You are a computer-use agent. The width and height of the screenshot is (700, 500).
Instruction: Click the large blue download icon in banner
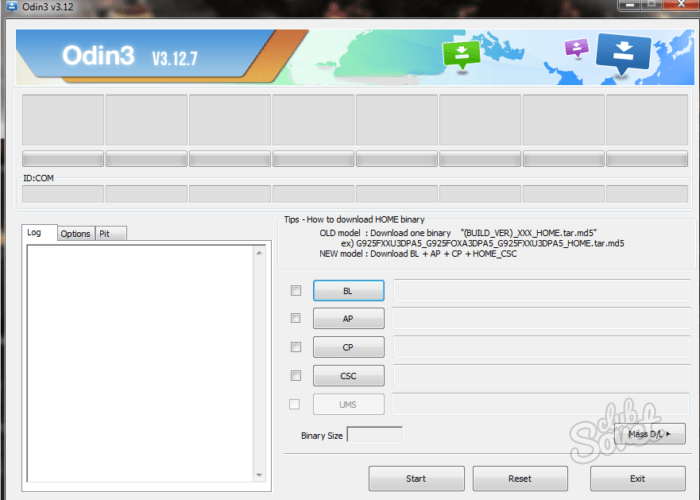click(623, 54)
